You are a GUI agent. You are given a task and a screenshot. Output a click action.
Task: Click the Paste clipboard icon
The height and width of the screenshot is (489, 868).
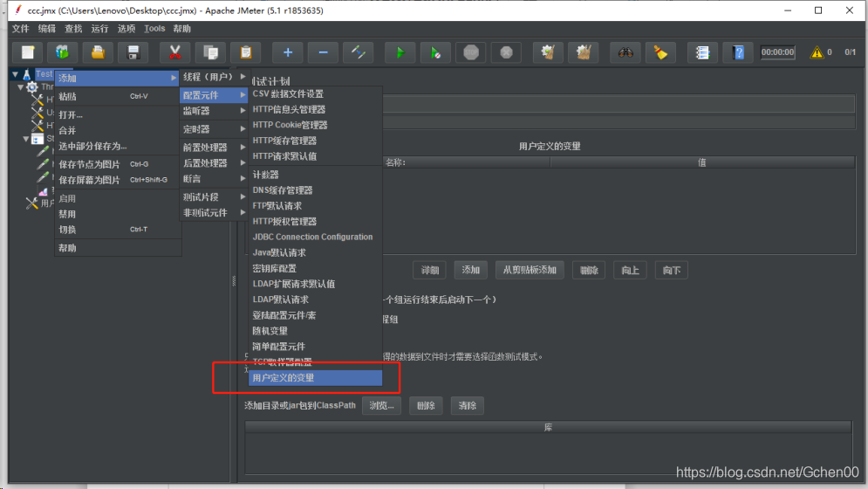(x=246, y=52)
